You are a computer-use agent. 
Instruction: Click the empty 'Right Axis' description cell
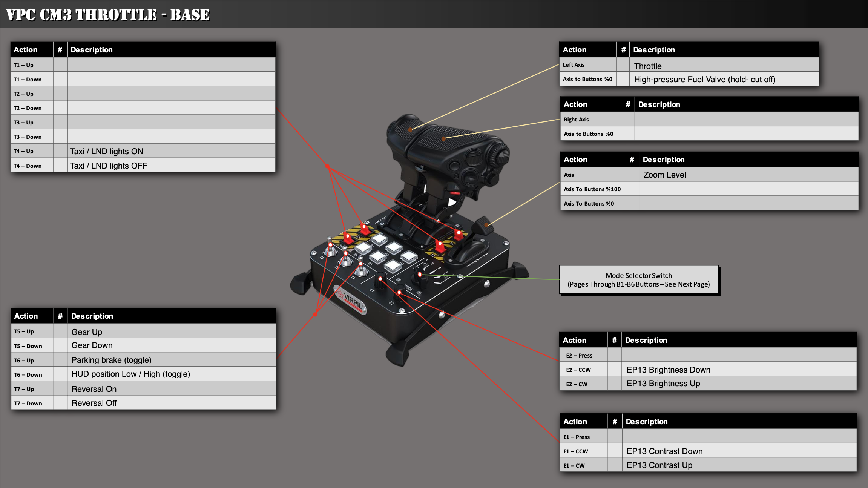tap(746, 119)
